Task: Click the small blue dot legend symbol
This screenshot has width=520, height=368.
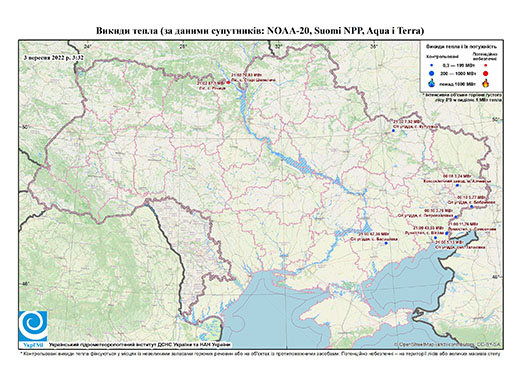Action: [432, 66]
